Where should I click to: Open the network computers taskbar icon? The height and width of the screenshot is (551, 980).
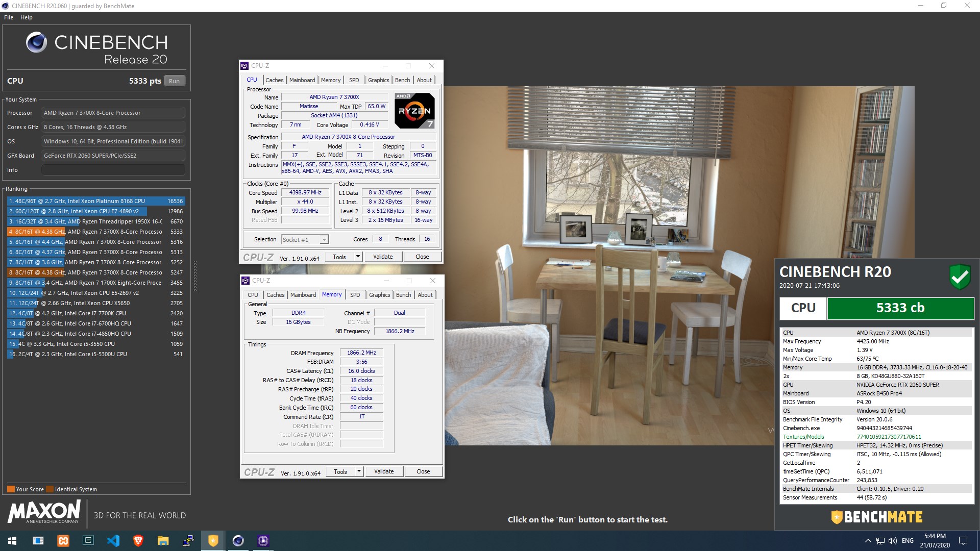click(188, 541)
